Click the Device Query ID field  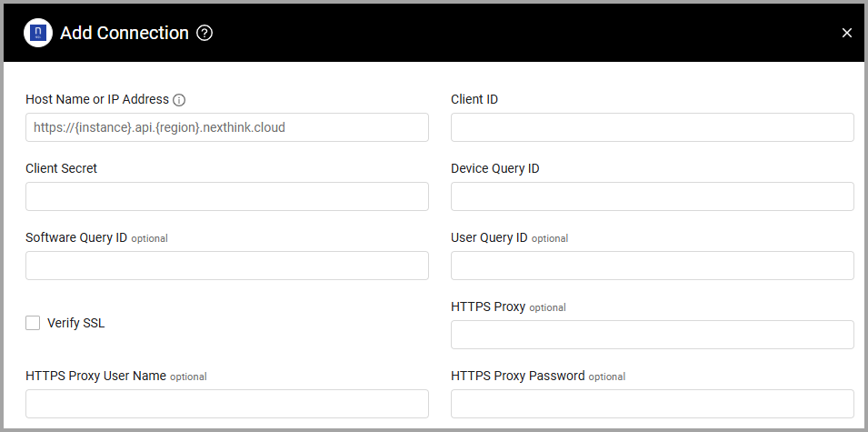652,196
